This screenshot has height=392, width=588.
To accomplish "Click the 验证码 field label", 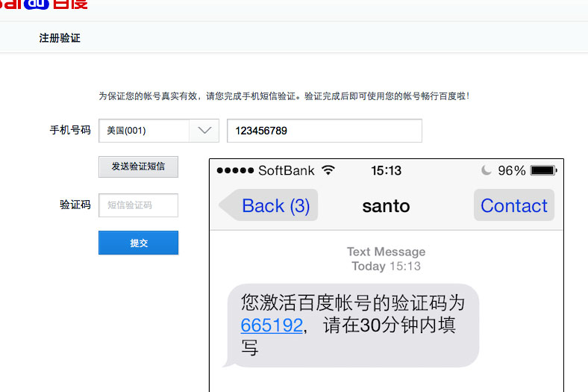I will coord(75,205).
